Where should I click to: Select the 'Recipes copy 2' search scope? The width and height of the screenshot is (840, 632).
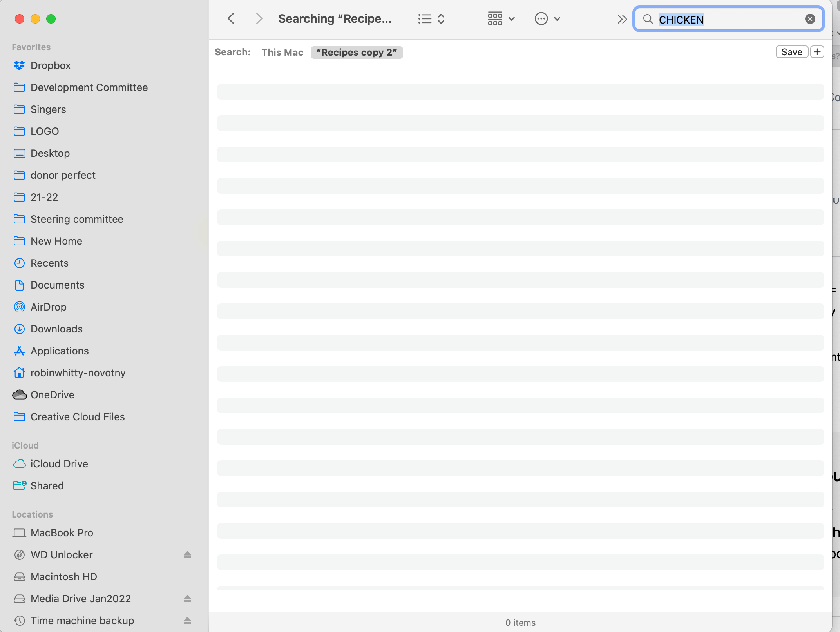pos(356,52)
